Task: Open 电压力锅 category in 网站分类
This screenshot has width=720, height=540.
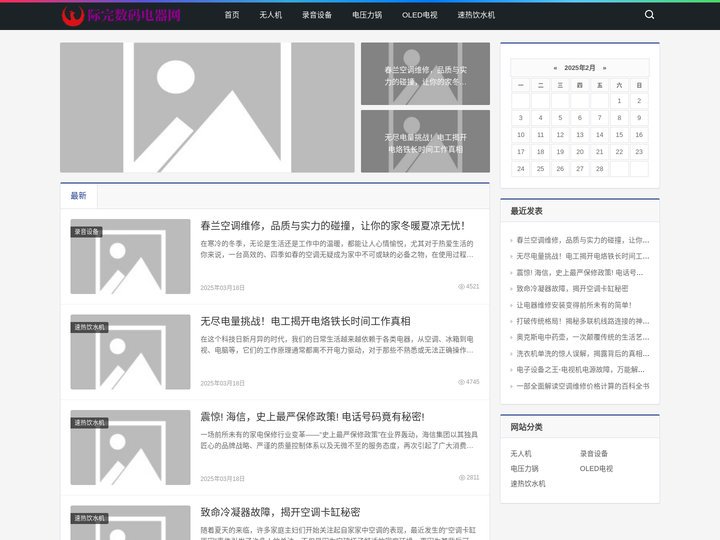Action: [524, 469]
